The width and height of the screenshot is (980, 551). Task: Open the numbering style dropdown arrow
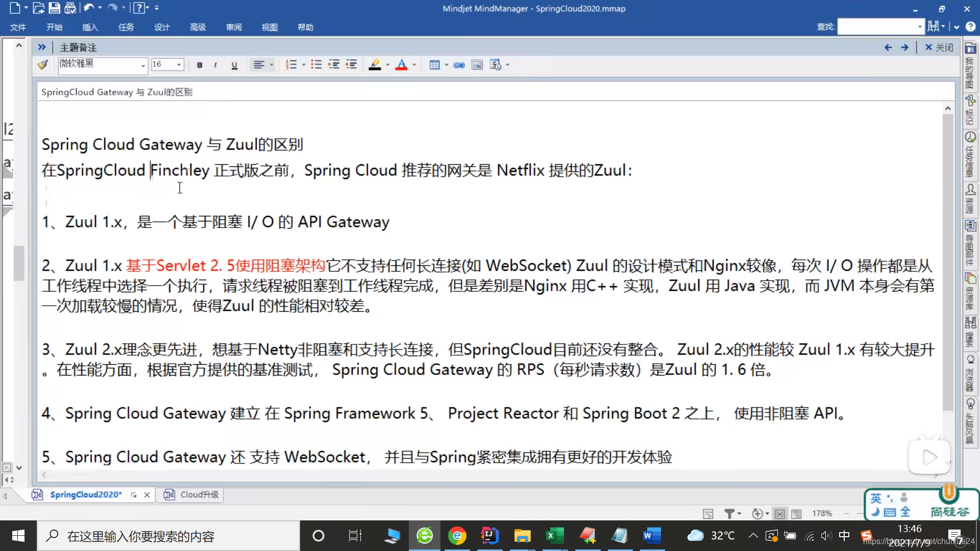(x=304, y=65)
